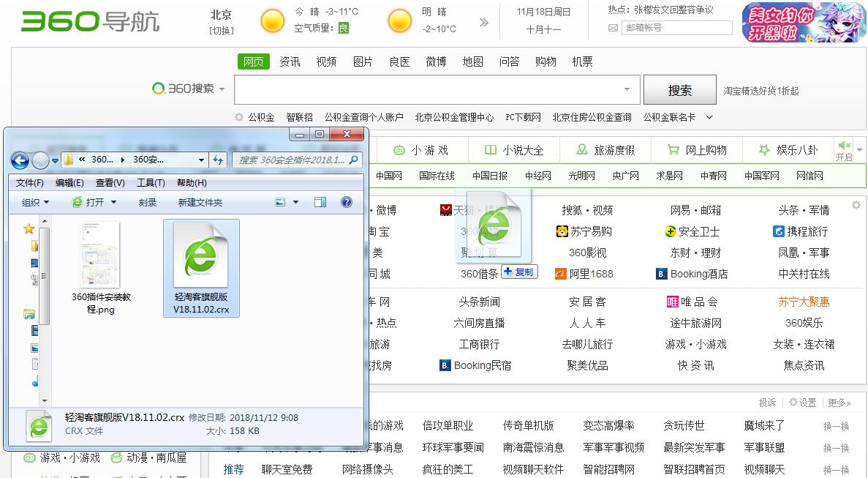The image size is (868, 478).
Task: Click the 邮箱帐号 input field
Action: pyautogui.click(x=677, y=28)
